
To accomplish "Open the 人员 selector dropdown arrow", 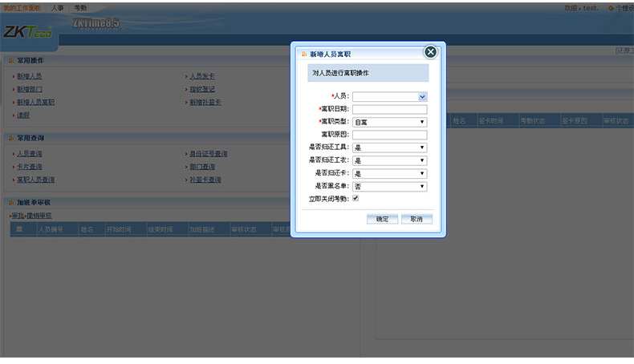I will 422,96.
